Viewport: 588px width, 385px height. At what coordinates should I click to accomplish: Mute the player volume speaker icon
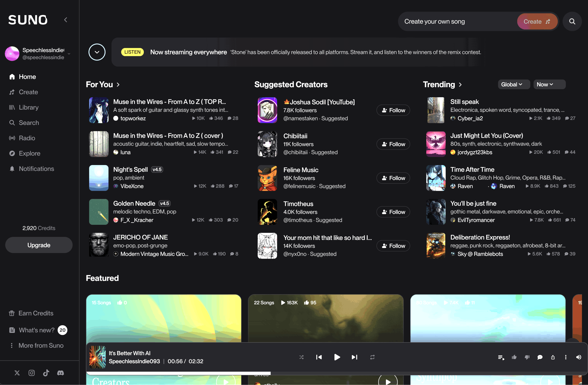tap(578, 357)
